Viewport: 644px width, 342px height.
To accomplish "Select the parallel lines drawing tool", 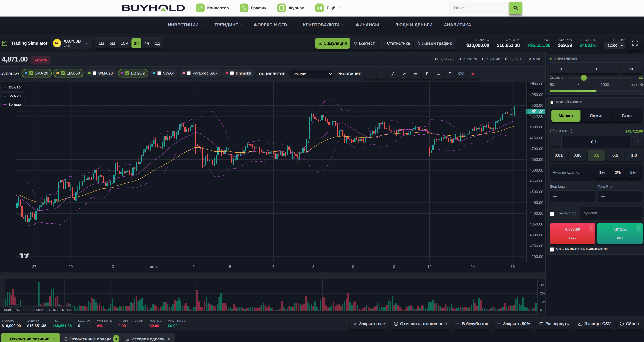I will (x=438, y=74).
